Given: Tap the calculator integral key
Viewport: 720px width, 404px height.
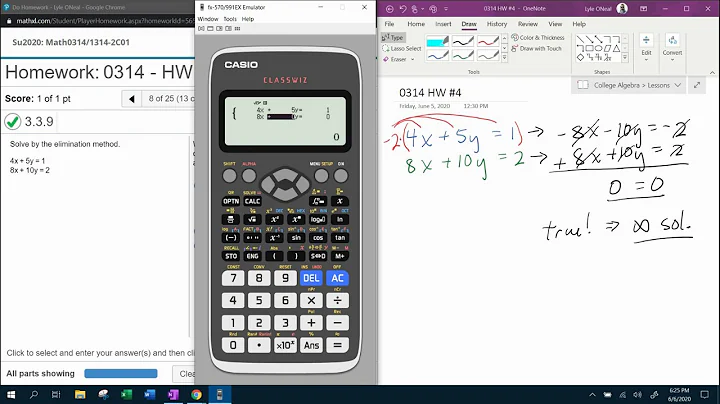Looking at the screenshot, I should [318, 201].
